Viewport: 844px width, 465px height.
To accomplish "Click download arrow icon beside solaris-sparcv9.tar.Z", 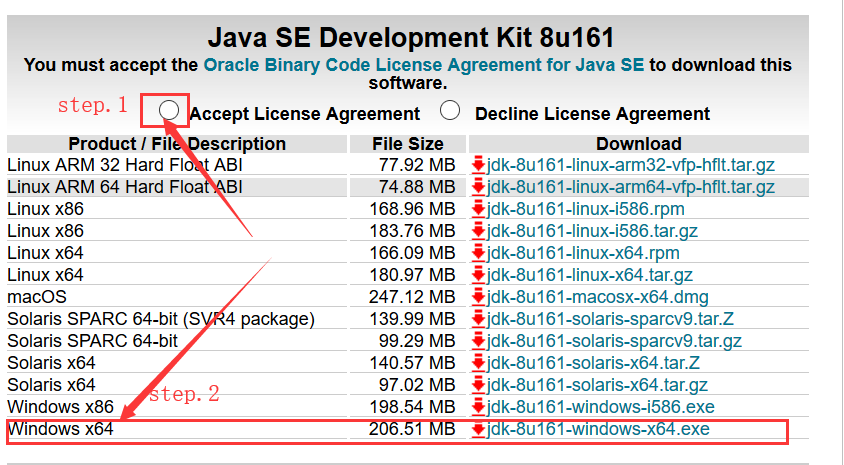I will [x=478, y=318].
